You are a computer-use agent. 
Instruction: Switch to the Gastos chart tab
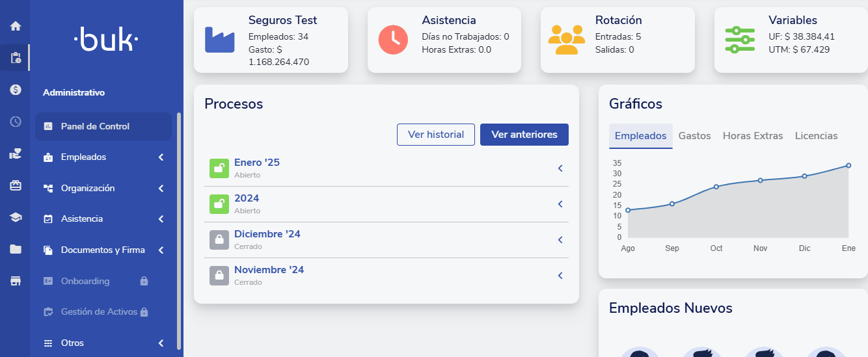[694, 136]
